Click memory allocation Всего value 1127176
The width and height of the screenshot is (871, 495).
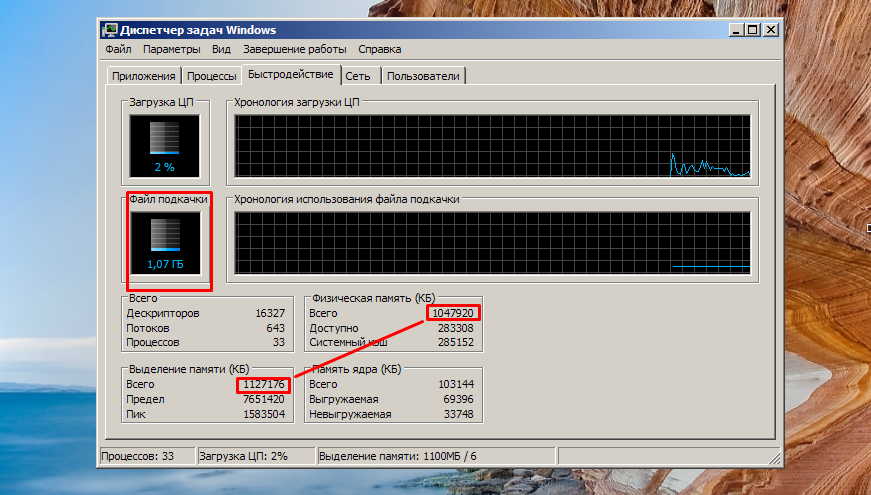click(x=264, y=384)
